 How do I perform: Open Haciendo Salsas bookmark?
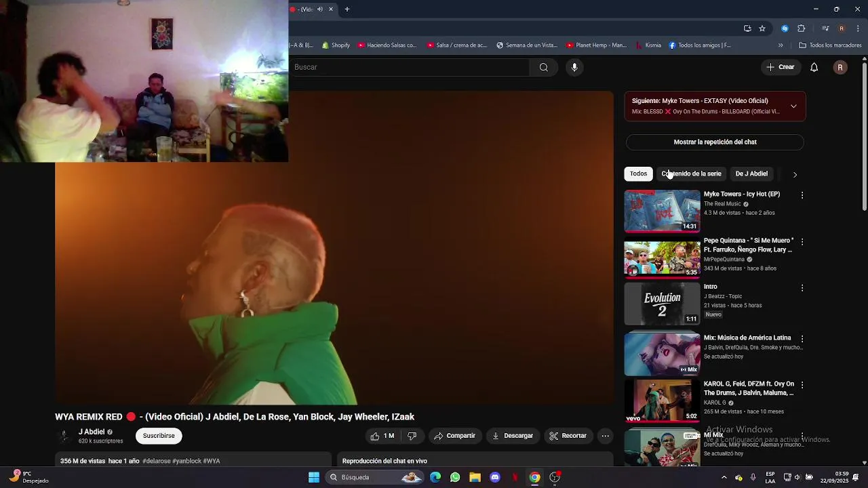point(387,45)
